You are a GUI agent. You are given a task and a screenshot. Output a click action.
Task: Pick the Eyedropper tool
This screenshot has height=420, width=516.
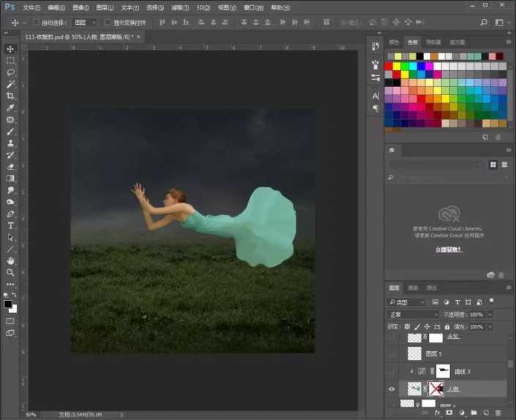(10, 108)
